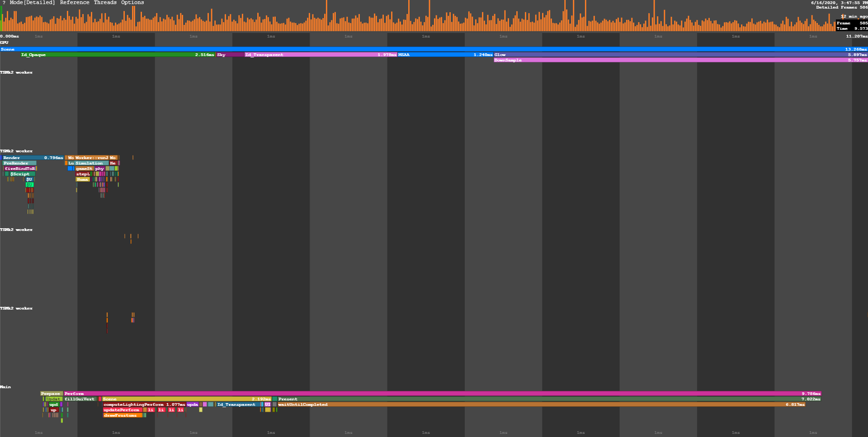Screen dimensions: 868x437
Task: Select the Render bar showing 0.796ms
Action: tap(33, 158)
